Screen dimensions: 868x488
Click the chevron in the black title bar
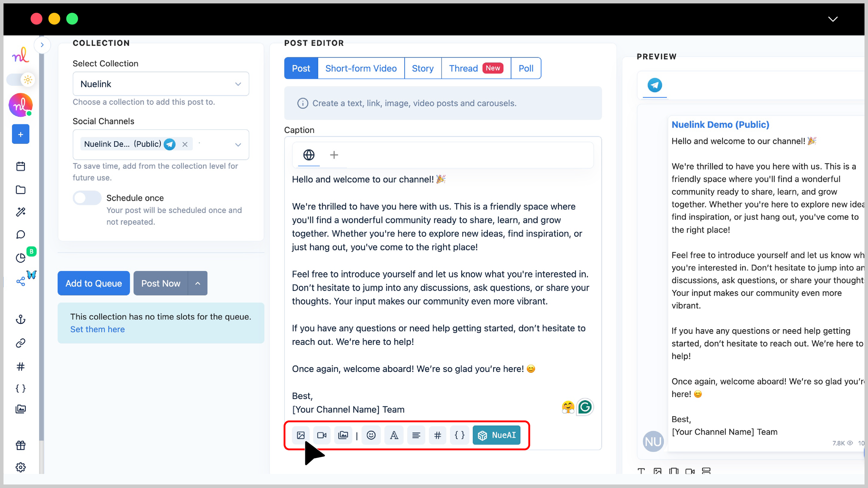(x=833, y=19)
